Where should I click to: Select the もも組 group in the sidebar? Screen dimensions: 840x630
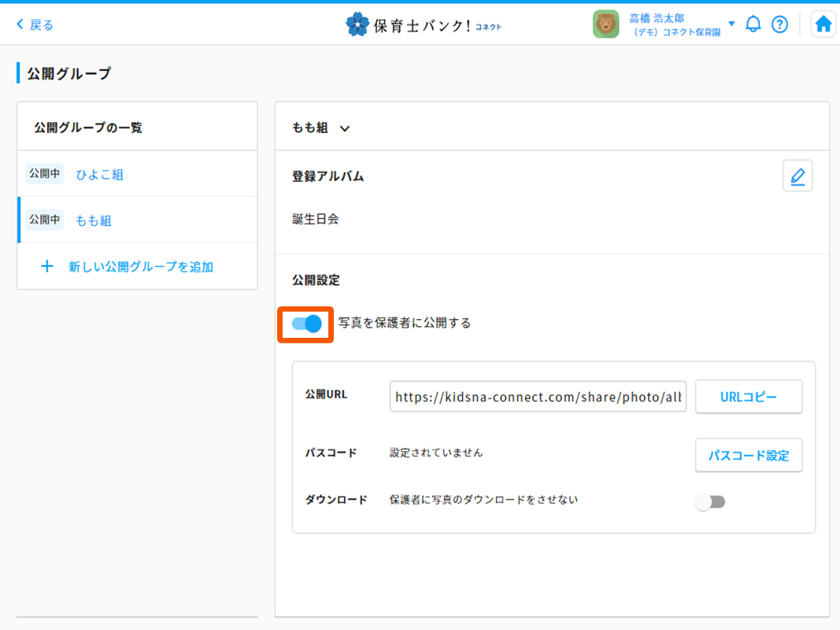coord(94,220)
